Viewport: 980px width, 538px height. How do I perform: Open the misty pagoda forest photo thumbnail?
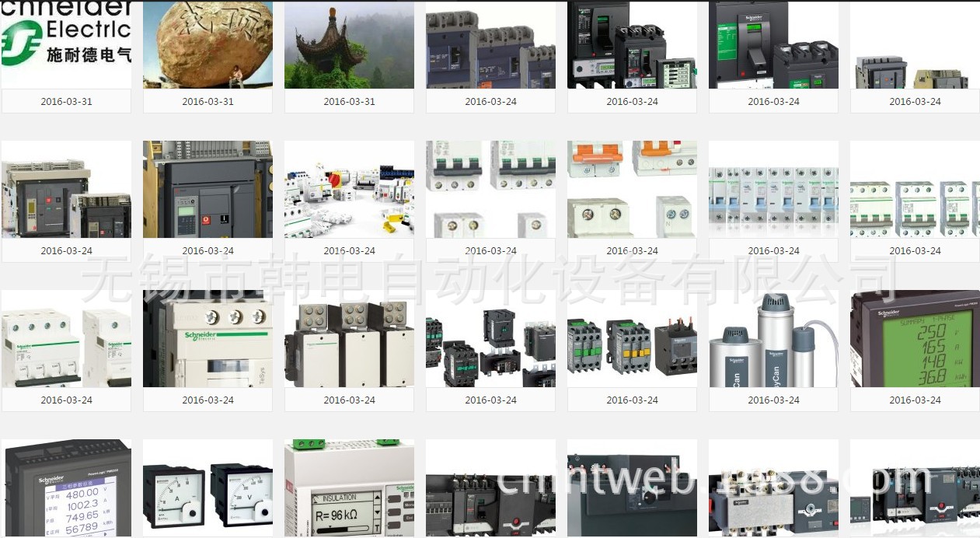coord(349,44)
